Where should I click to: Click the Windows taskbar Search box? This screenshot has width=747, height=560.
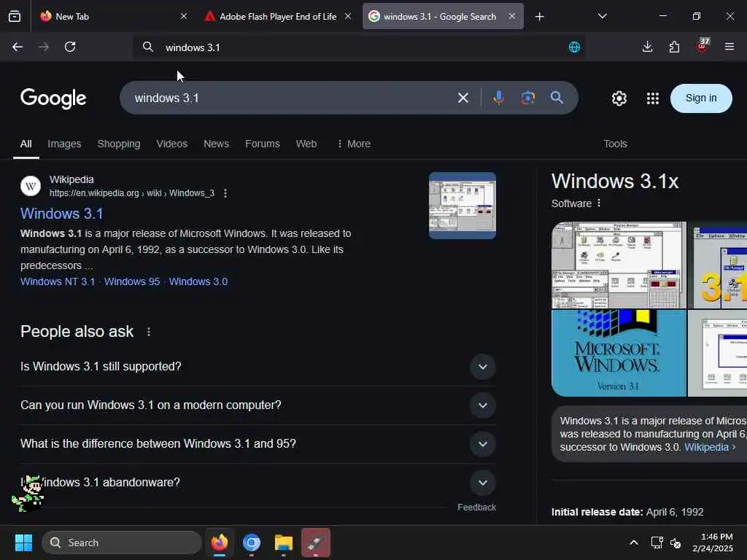click(122, 542)
